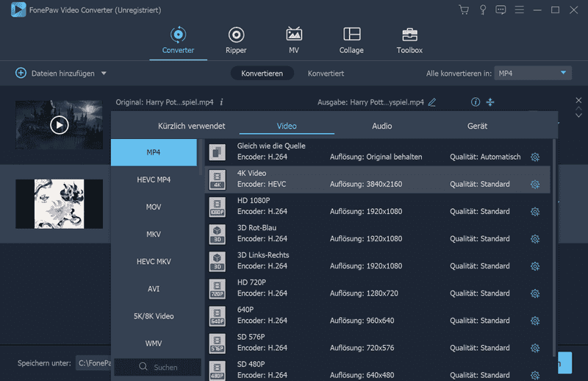Image resolution: width=588 pixels, height=381 pixels.
Task: Choose the 3D Rot-Blau preset icon
Action: pos(218,234)
